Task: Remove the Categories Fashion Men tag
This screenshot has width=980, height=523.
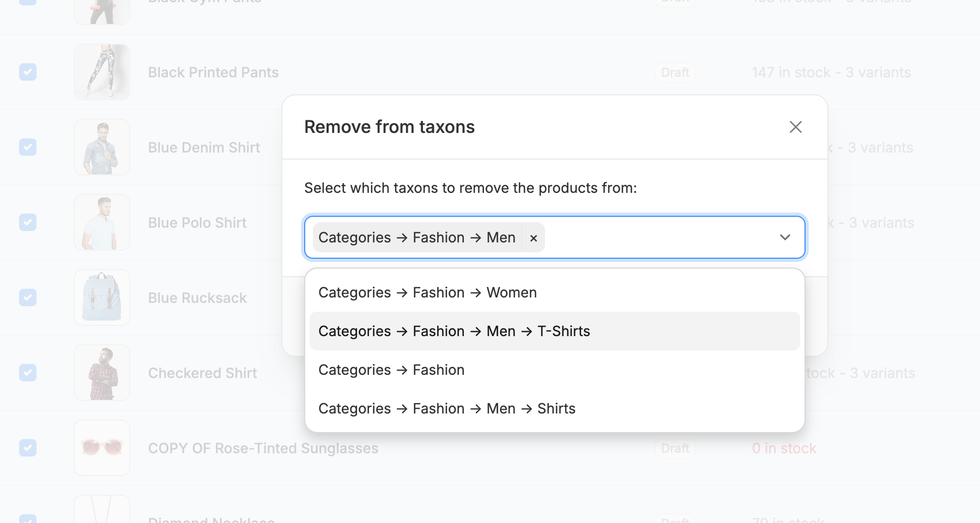Action: pyautogui.click(x=534, y=238)
